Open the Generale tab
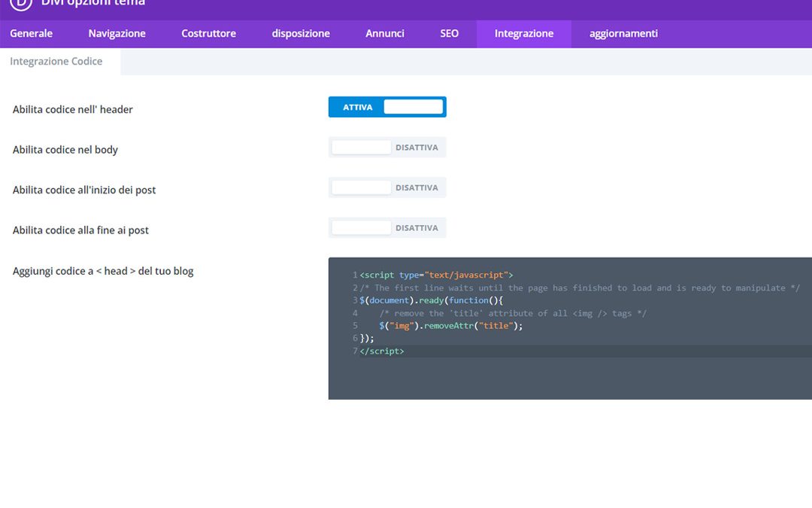This screenshot has width=812, height=508. click(x=31, y=34)
